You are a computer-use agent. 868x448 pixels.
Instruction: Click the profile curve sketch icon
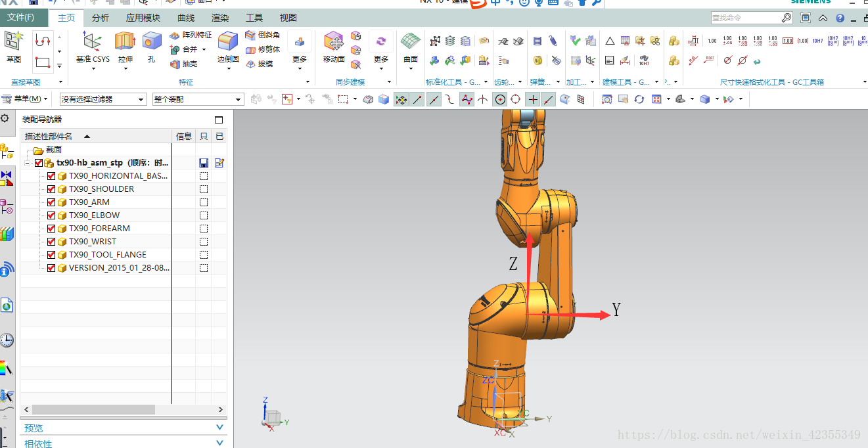[43, 41]
